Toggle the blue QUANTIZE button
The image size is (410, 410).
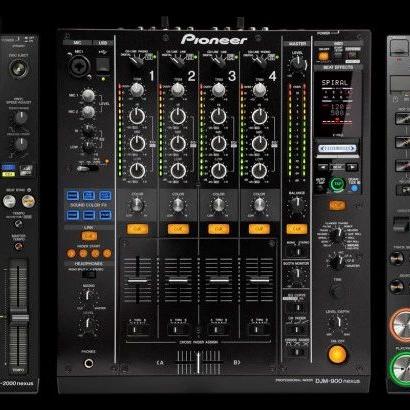pyautogui.click(x=354, y=188)
